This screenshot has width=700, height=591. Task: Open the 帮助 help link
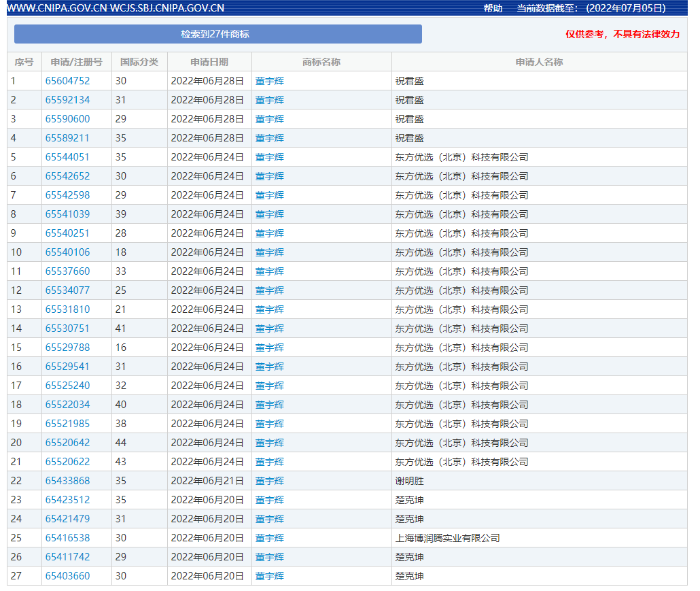[493, 8]
